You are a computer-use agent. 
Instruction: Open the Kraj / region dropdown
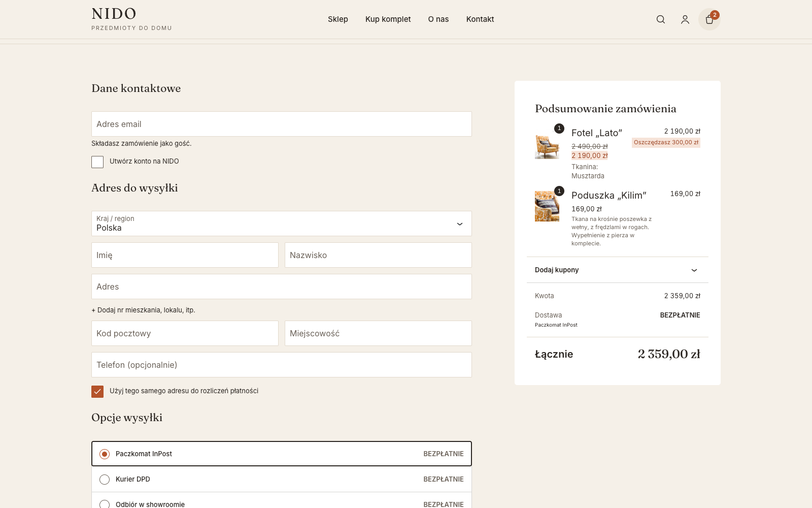282,224
